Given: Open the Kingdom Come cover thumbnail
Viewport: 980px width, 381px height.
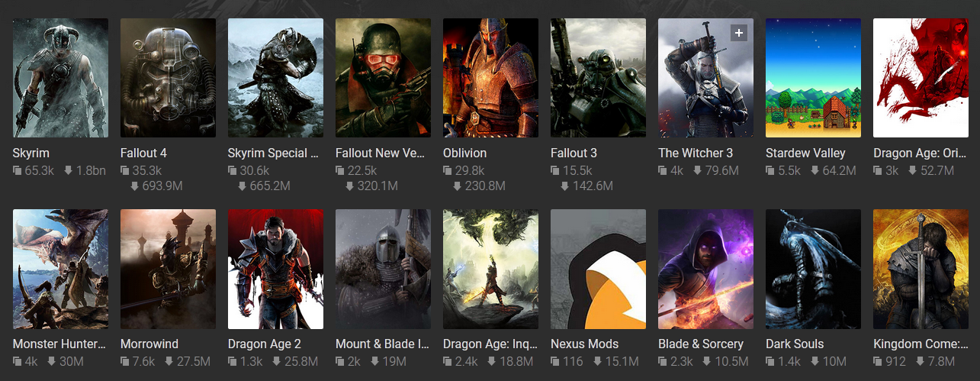Looking at the screenshot, I should coord(921,269).
